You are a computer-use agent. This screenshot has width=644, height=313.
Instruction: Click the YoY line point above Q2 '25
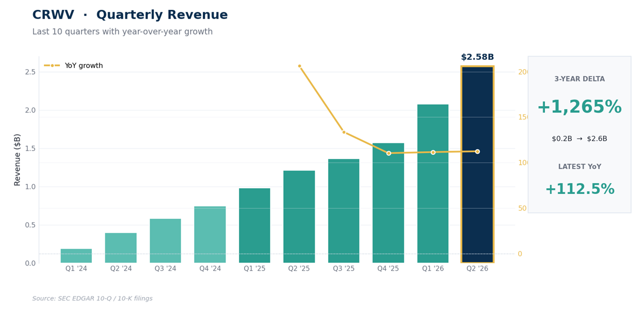[299, 66]
